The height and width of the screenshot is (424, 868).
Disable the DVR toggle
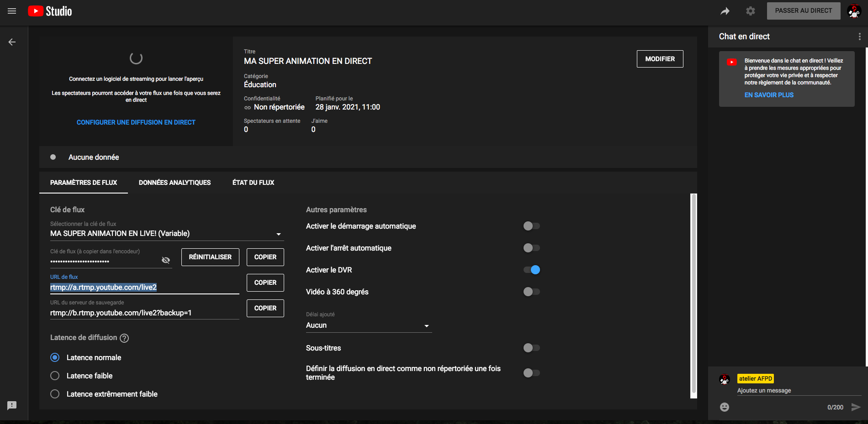pos(531,270)
